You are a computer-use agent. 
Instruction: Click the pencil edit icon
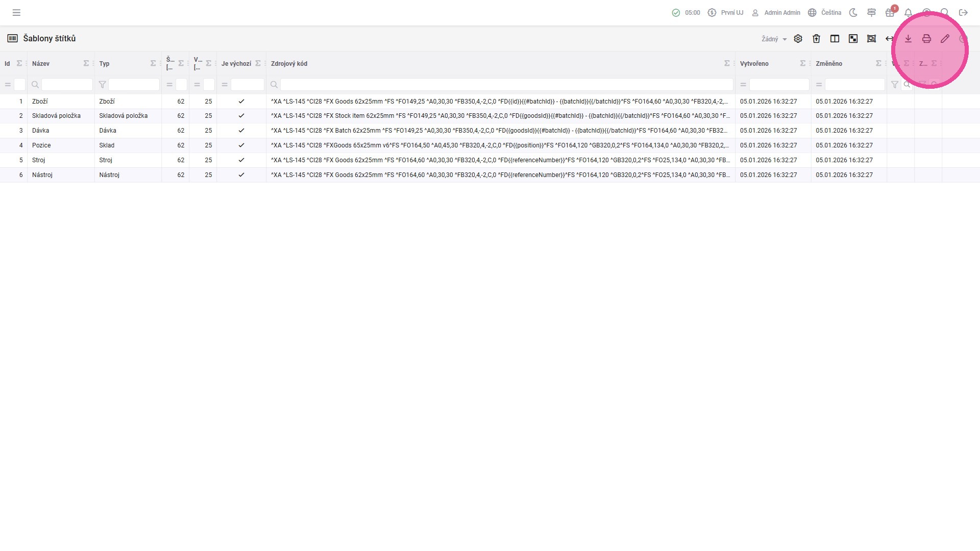(x=945, y=39)
